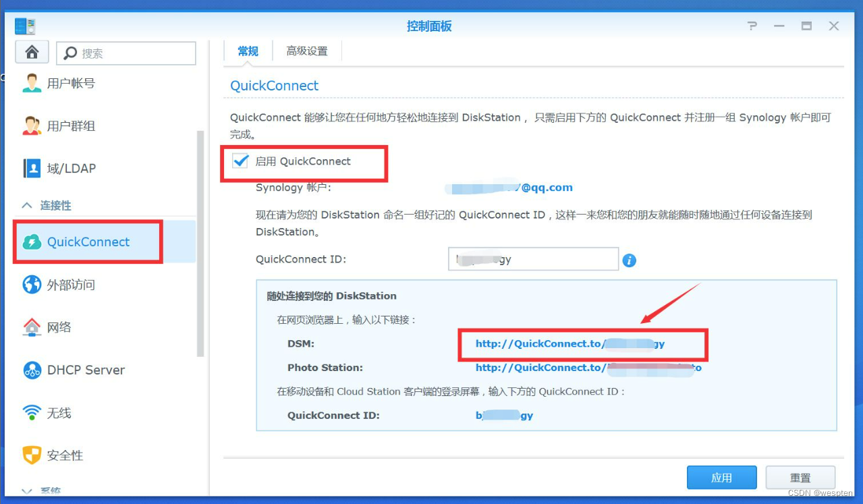Click the External Access (外部访问) globe icon
863x504 pixels.
(x=32, y=285)
